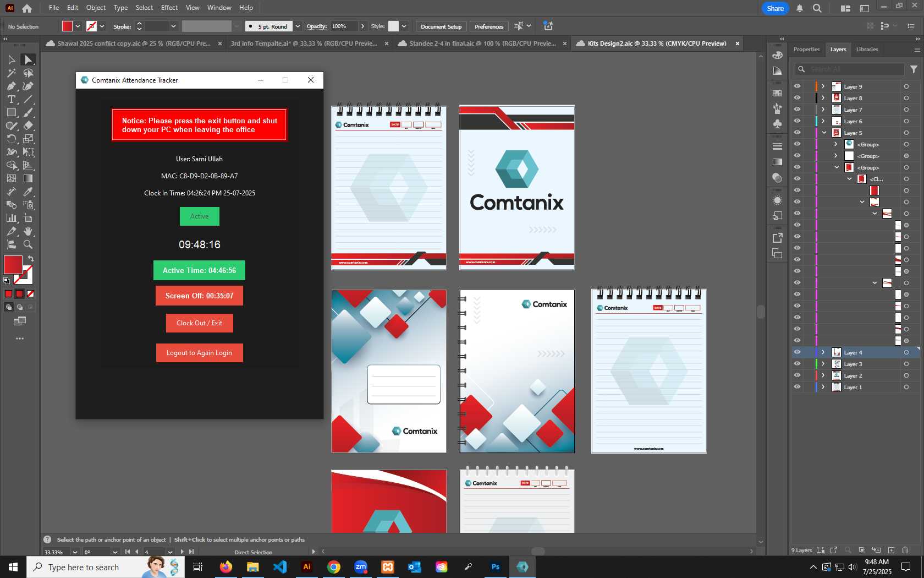
Task: Click the red Fill color swatch in toolbar
Action: (12, 265)
